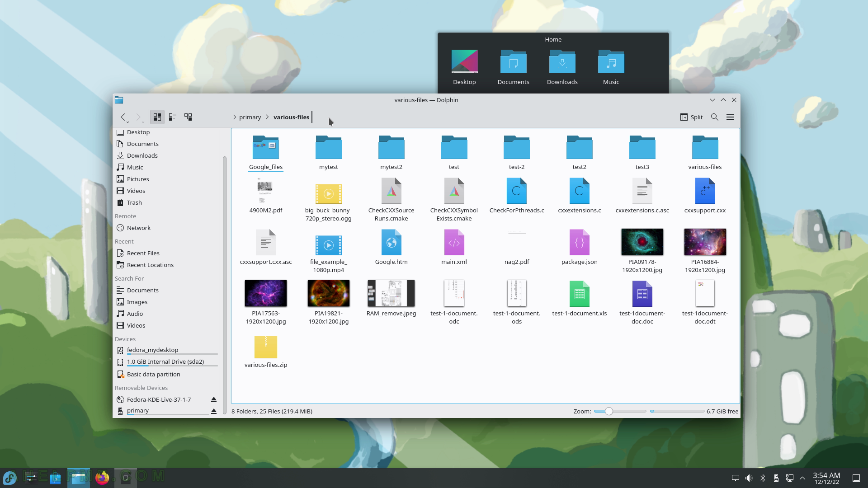Eject the primary removable device

coord(214,411)
